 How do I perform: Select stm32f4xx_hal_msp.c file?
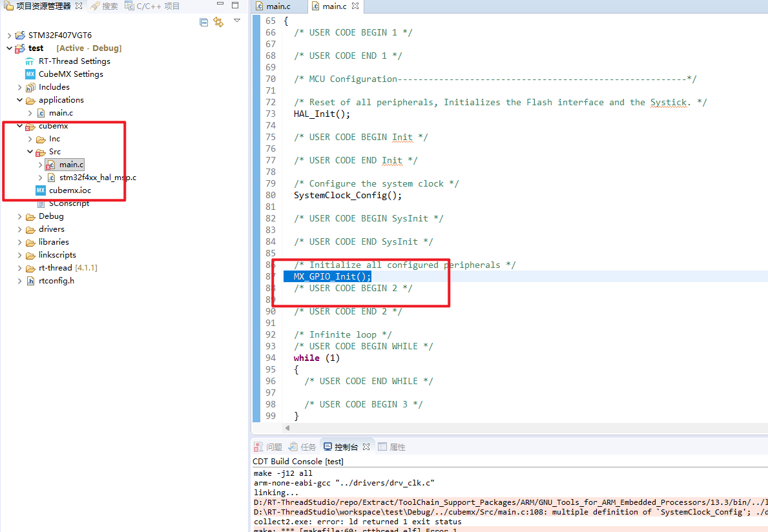point(98,177)
